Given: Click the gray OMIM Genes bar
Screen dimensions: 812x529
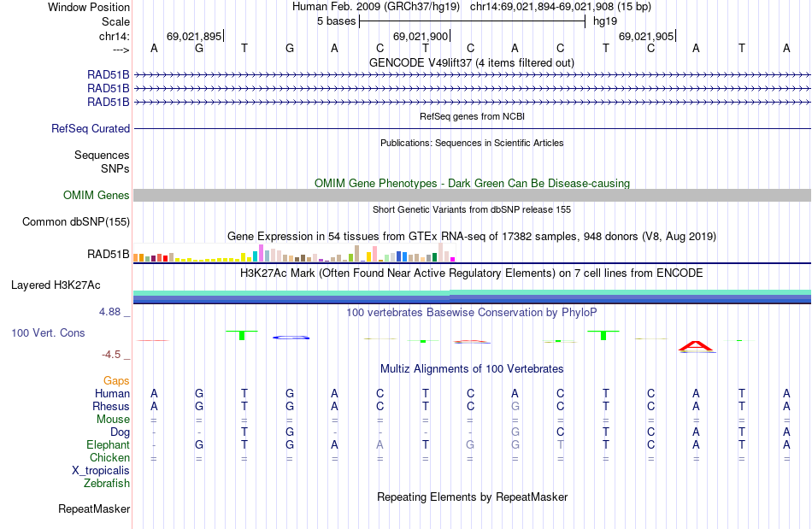Looking at the screenshot, I should point(472,195).
